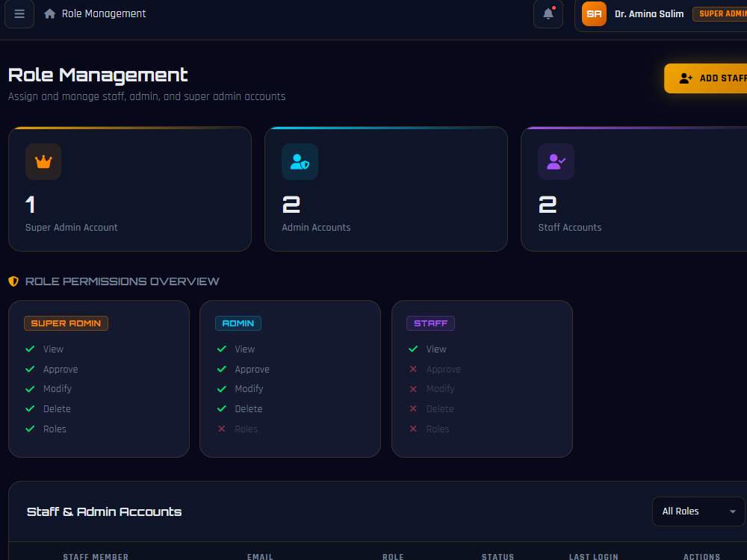Click the Staff Approve cross mark
Image resolution: width=747 pixels, height=560 pixels.
(413, 369)
